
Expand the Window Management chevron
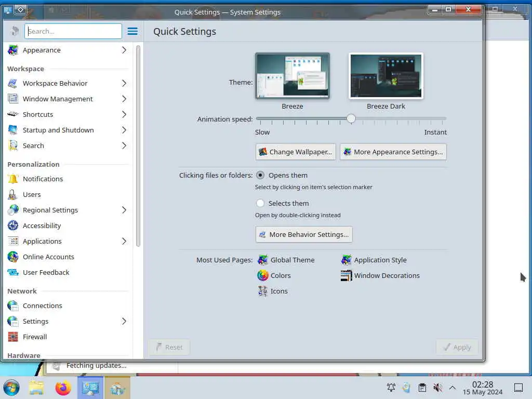click(x=124, y=99)
